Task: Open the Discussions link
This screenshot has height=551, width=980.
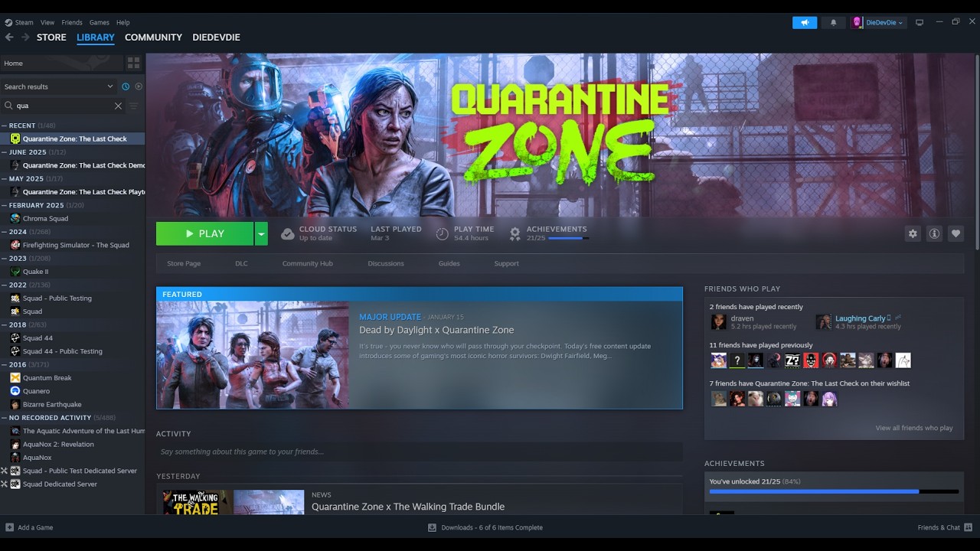Action: pyautogui.click(x=386, y=263)
